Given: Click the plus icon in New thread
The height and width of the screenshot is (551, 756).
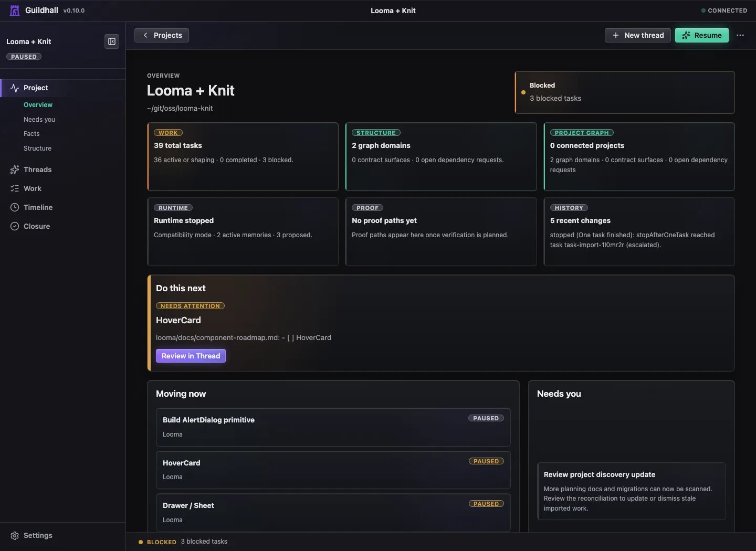Looking at the screenshot, I should click(x=616, y=35).
